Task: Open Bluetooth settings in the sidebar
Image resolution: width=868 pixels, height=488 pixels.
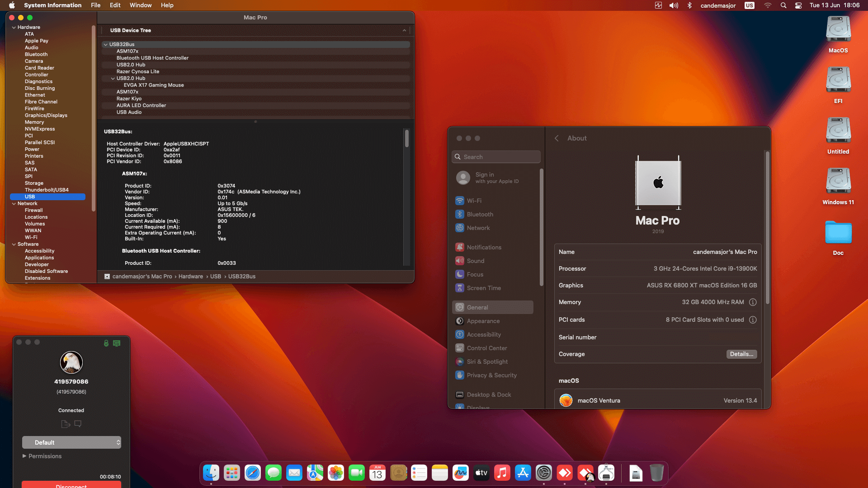Action: 480,214
